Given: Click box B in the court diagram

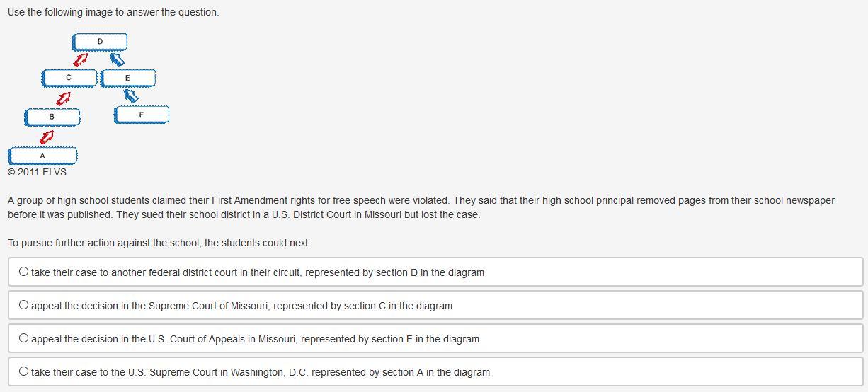Looking at the screenshot, I should point(52,116).
